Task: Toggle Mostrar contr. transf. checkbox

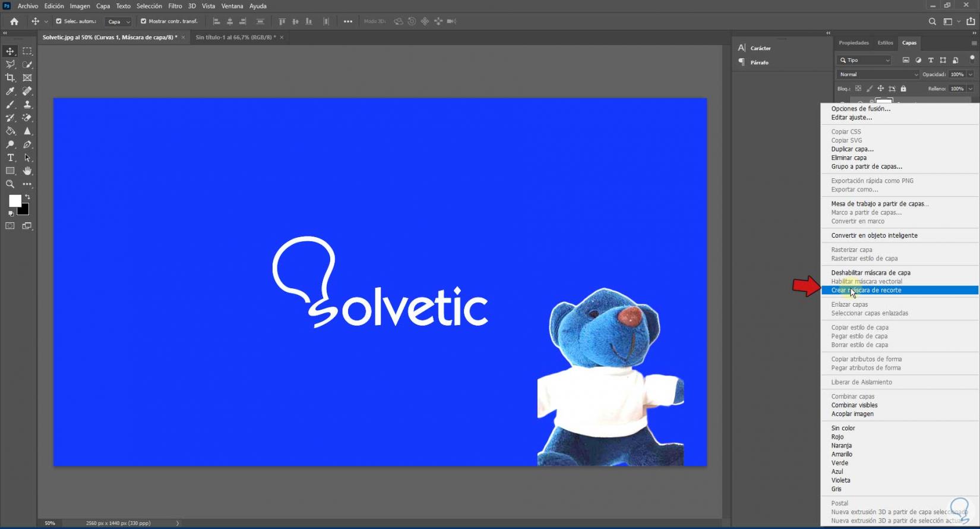Action: pos(143,21)
